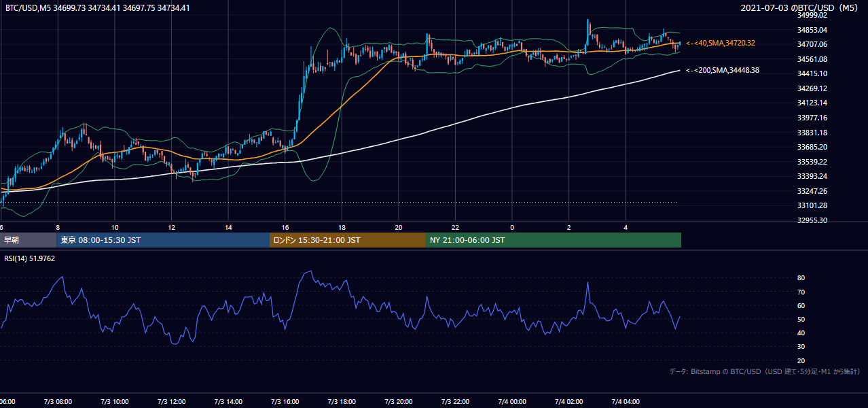Click the 7/3 10:00 time axis label
The image size is (868, 408).
click(x=114, y=402)
